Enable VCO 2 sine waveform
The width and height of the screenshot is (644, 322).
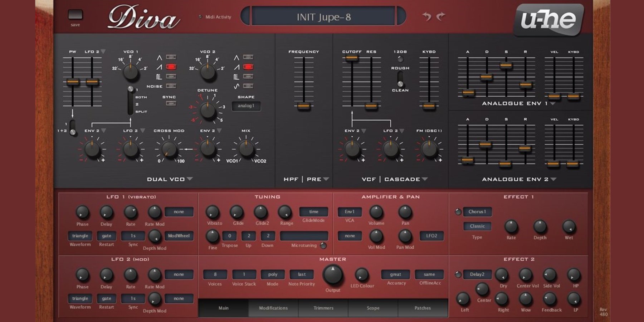tap(248, 86)
